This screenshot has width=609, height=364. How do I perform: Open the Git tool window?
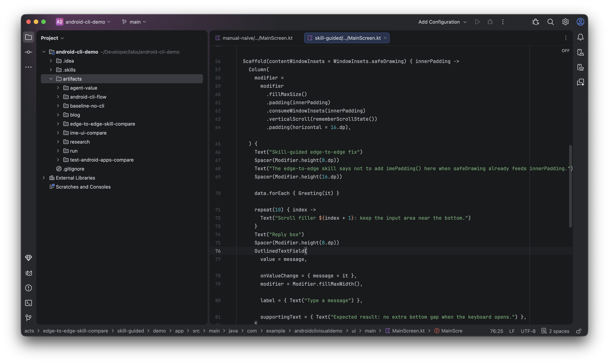tap(28, 318)
